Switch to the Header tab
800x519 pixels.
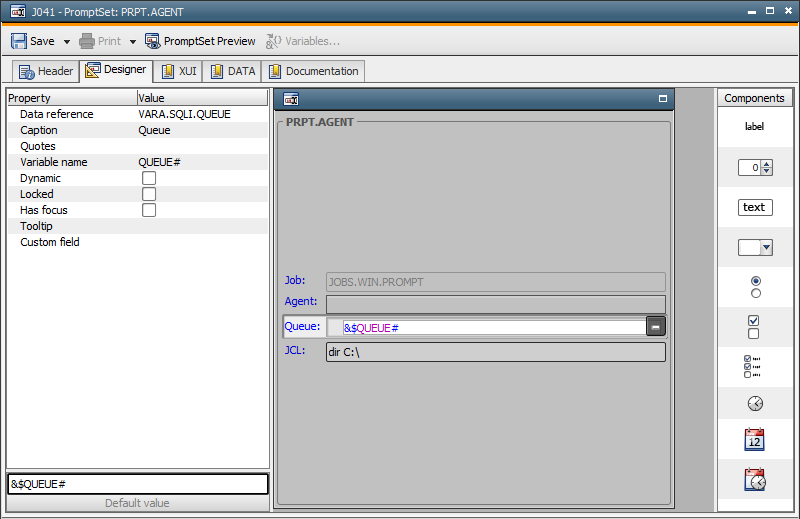pos(46,71)
